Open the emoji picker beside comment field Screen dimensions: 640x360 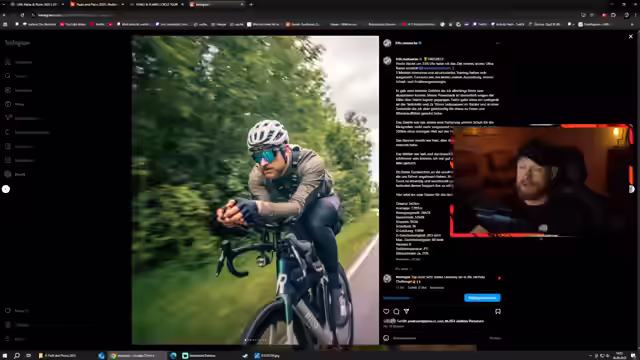point(386,338)
